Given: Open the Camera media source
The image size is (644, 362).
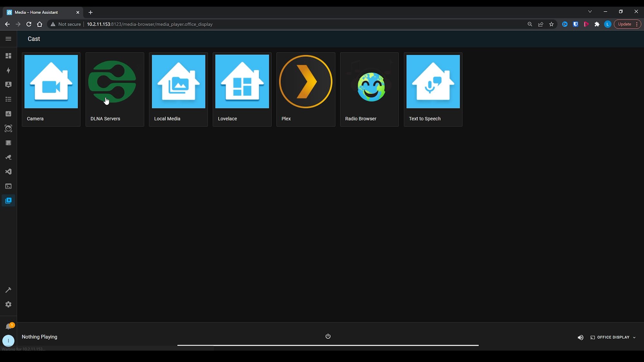Looking at the screenshot, I should click(51, 89).
